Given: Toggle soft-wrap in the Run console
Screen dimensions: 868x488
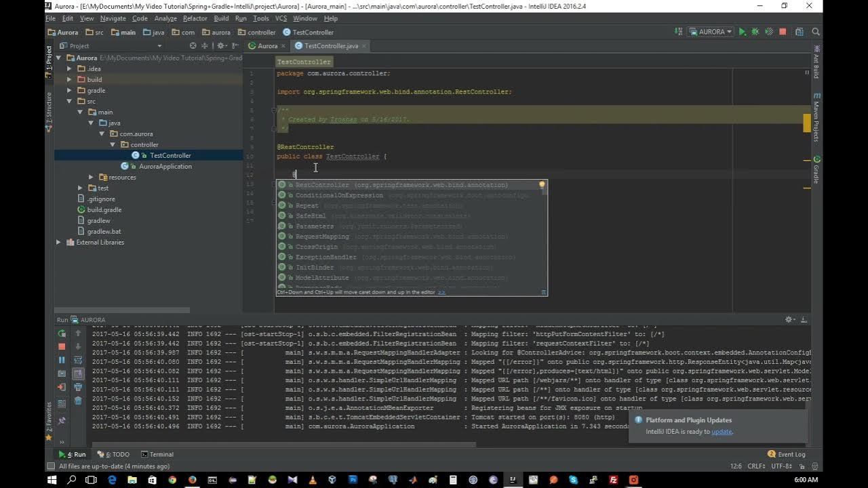Looking at the screenshot, I should click(x=78, y=360).
